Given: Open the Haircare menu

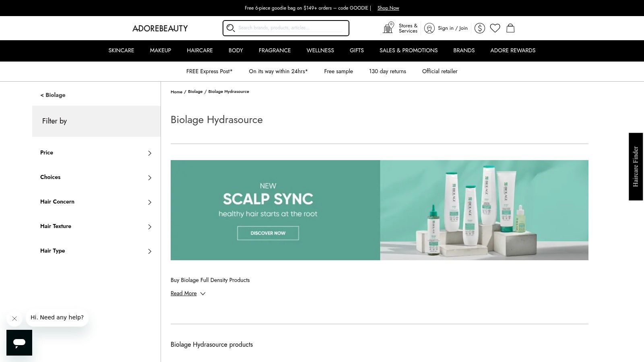Looking at the screenshot, I should point(200,50).
